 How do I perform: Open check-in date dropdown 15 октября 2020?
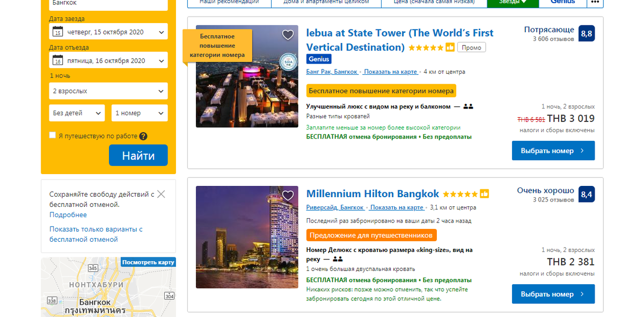click(108, 32)
